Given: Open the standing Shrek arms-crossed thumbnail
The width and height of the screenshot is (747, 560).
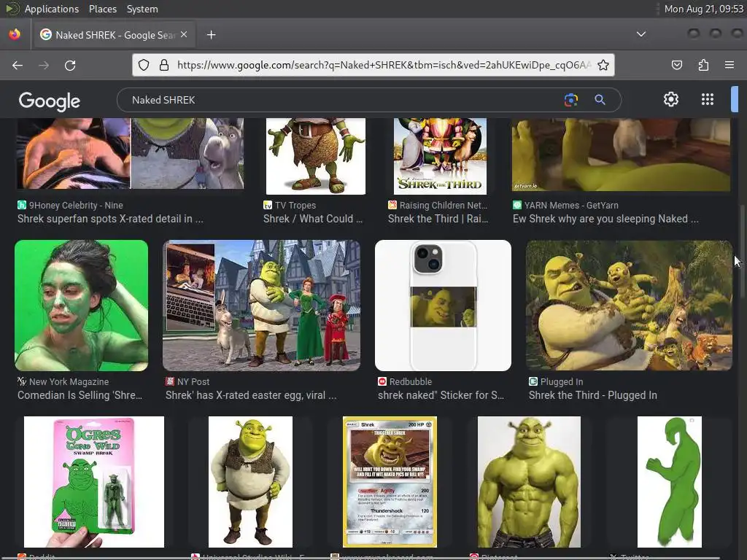Looking at the screenshot, I should (x=251, y=482).
